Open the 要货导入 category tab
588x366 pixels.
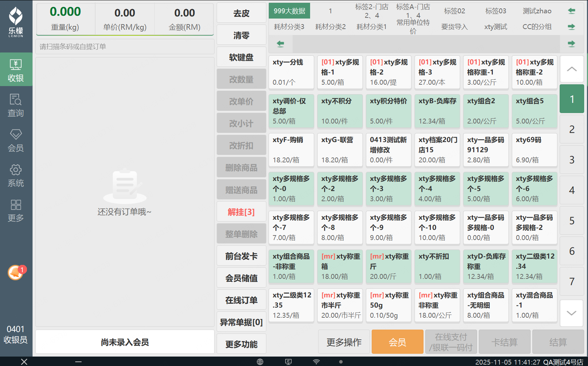pyautogui.click(x=454, y=27)
